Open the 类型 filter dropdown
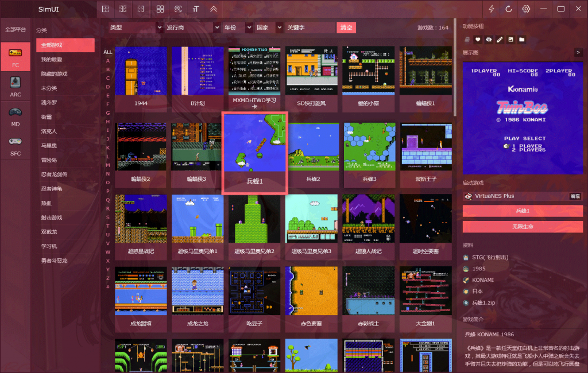This screenshot has width=588, height=373. [136, 28]
